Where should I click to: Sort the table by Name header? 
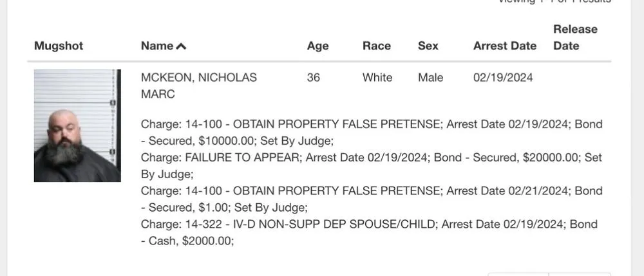tap(157, 46)
